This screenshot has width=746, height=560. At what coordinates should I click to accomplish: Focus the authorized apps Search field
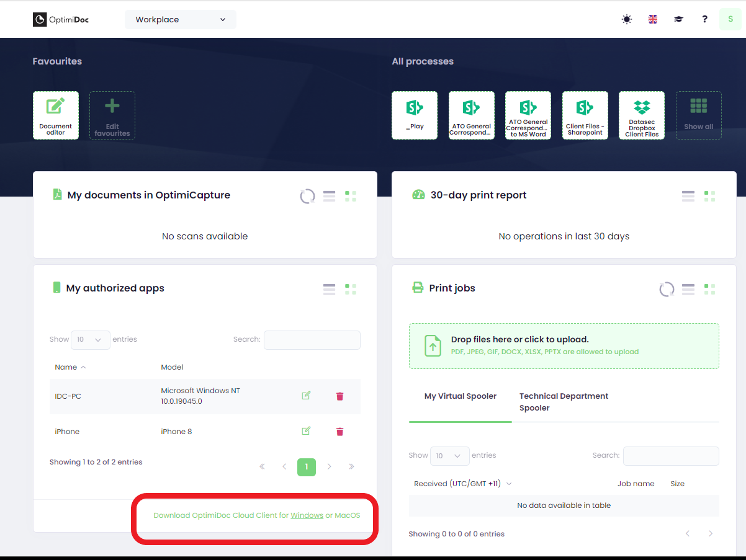[312, 340]
